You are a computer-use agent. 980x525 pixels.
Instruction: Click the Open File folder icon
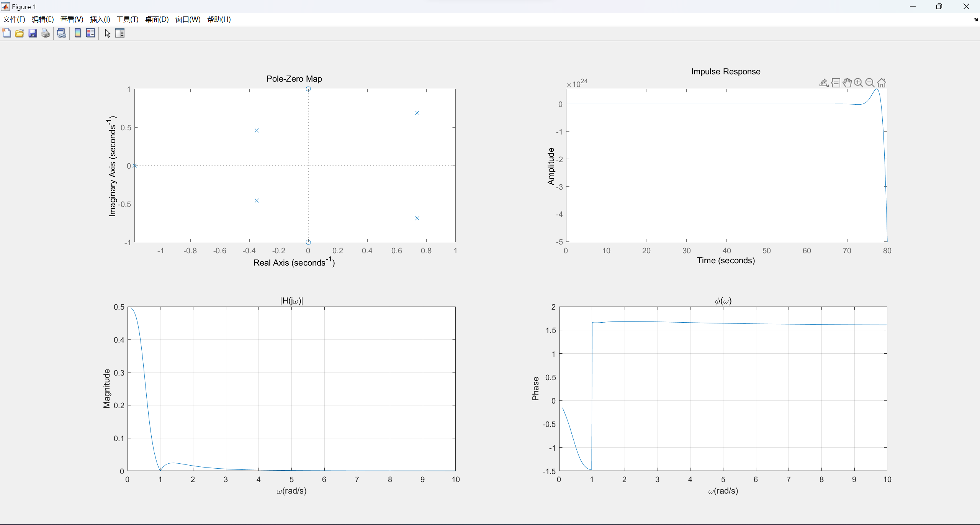[20, 33]
